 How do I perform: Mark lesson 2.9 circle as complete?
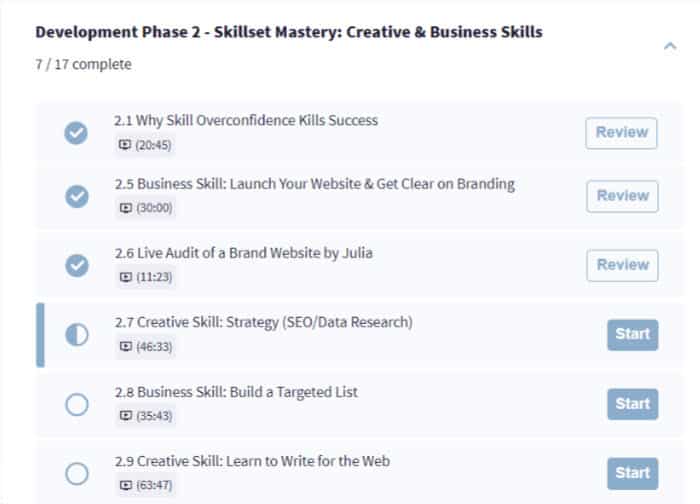pyautogui.click(x=76, y=473)
